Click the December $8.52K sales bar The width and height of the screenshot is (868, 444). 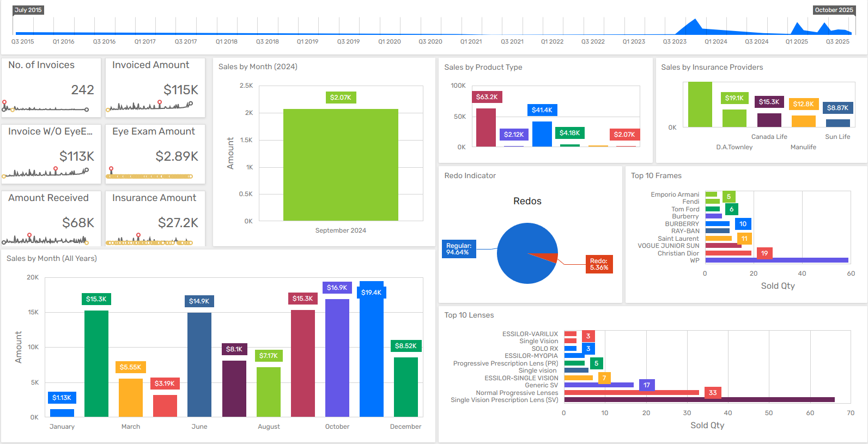pyautogui.click(x=405, y=387)
